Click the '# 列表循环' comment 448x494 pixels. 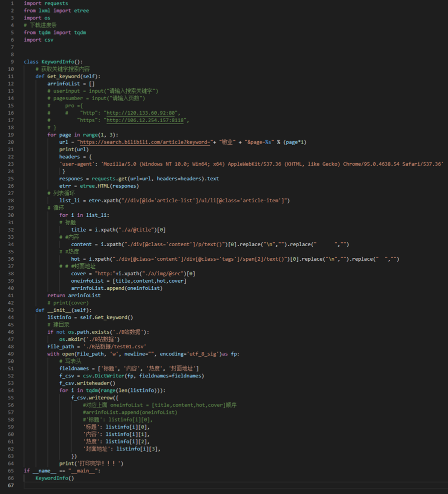61,193
